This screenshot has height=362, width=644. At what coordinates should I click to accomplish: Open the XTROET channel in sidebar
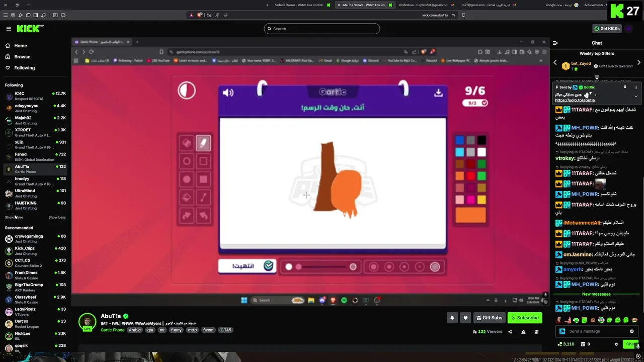[x=35, y=132]
